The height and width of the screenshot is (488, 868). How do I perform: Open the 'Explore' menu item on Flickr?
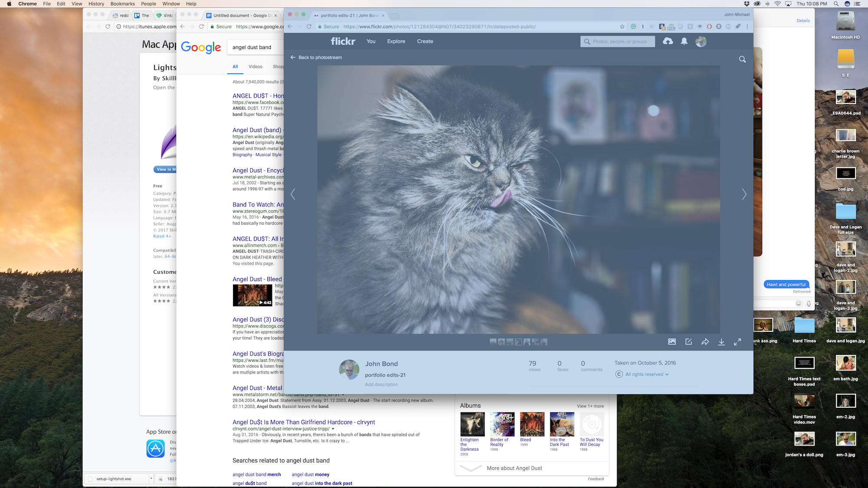coord(396,41)
